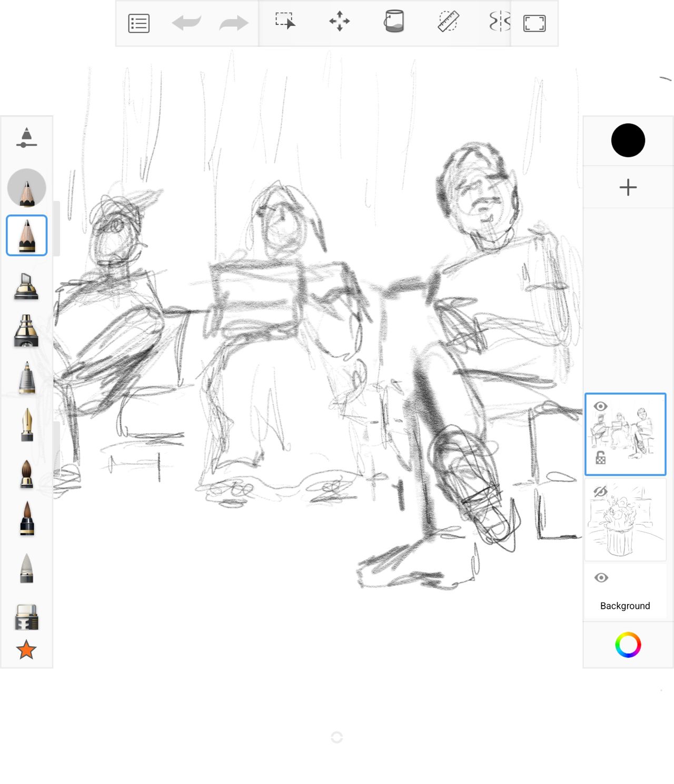Select the chisel marker brush

[26, 286]
